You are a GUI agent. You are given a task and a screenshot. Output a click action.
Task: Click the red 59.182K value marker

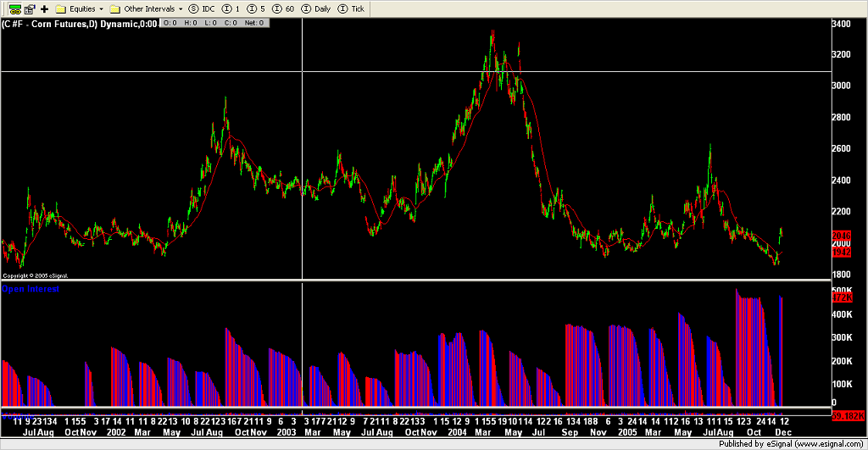[848, 416]
